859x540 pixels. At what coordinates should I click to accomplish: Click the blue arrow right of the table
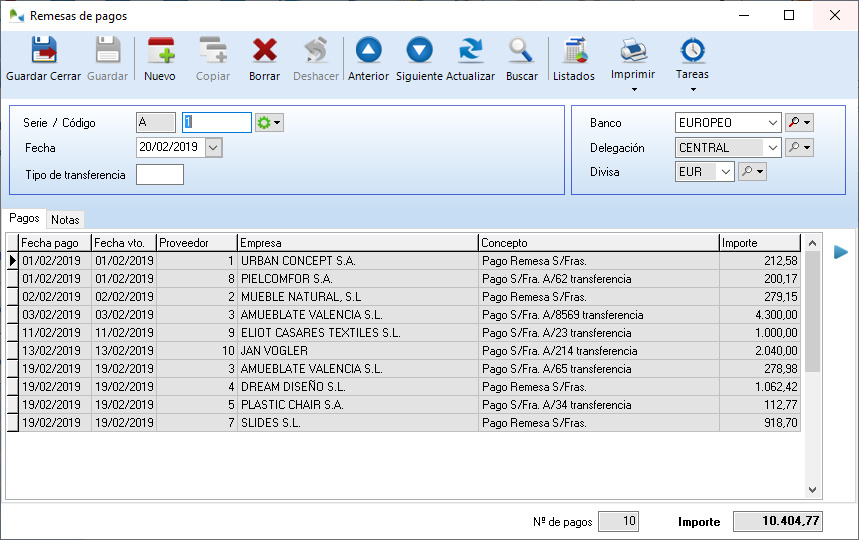pos(841,251)
